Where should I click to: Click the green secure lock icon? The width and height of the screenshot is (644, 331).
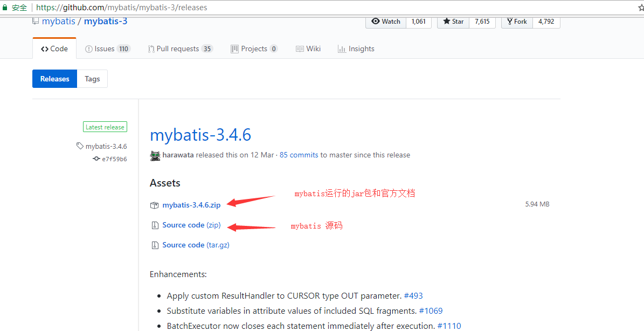coord(5,7)
